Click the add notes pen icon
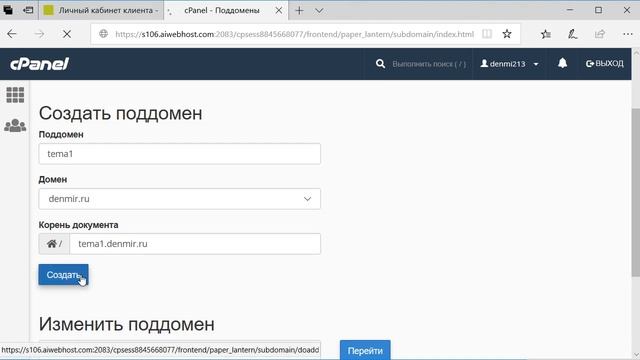Viewport: 640px width, 360px height. 572,34
